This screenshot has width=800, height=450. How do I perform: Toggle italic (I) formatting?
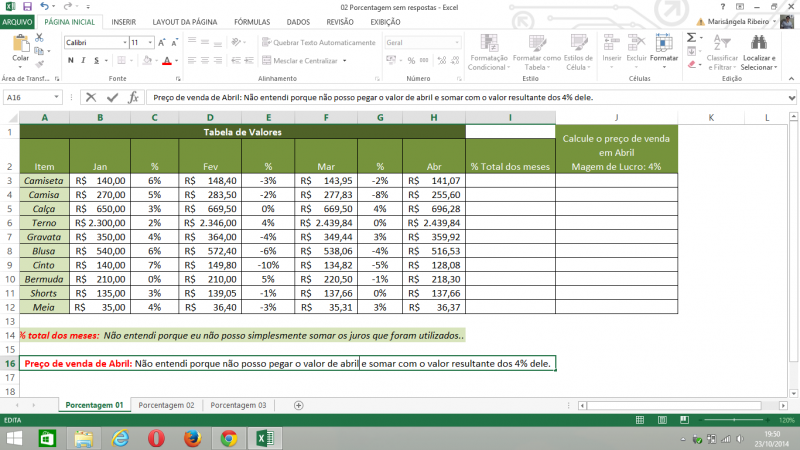click(83, 60)
